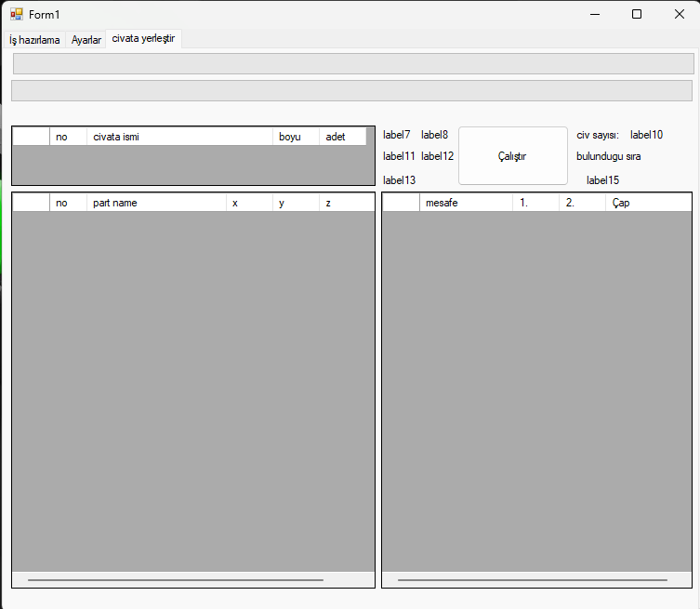Open the İş hazırlama tab

pos(34,40)
